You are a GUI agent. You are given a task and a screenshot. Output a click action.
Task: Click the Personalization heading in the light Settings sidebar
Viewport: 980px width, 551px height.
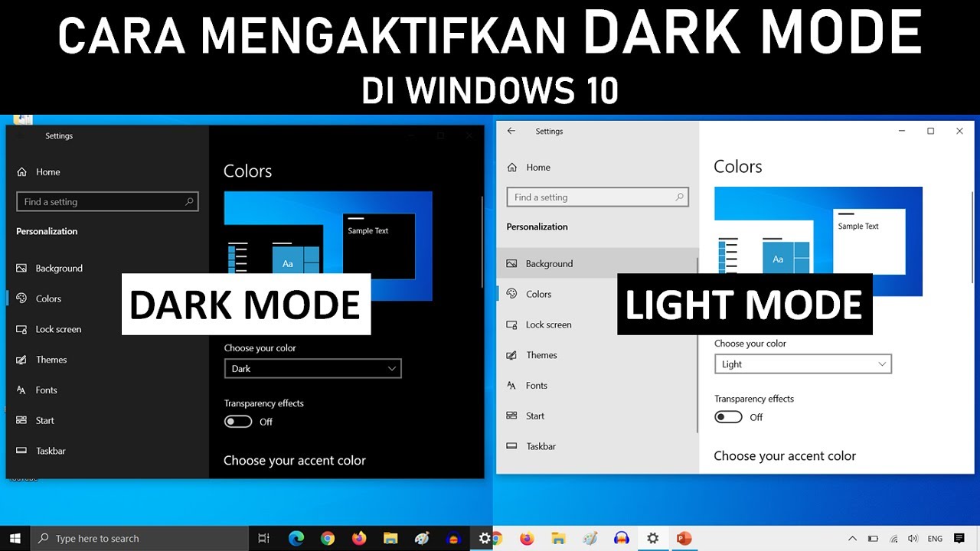coord(537,227)
